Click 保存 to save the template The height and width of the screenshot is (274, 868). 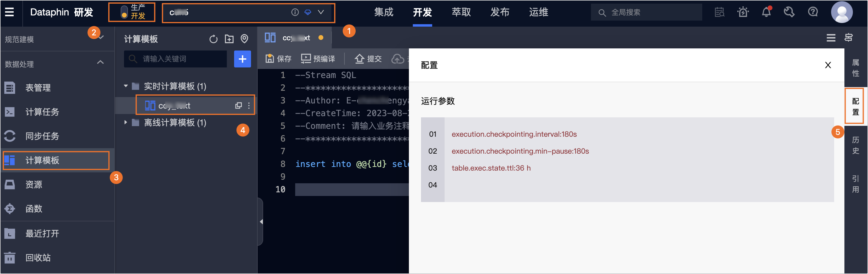click(278, 59)
